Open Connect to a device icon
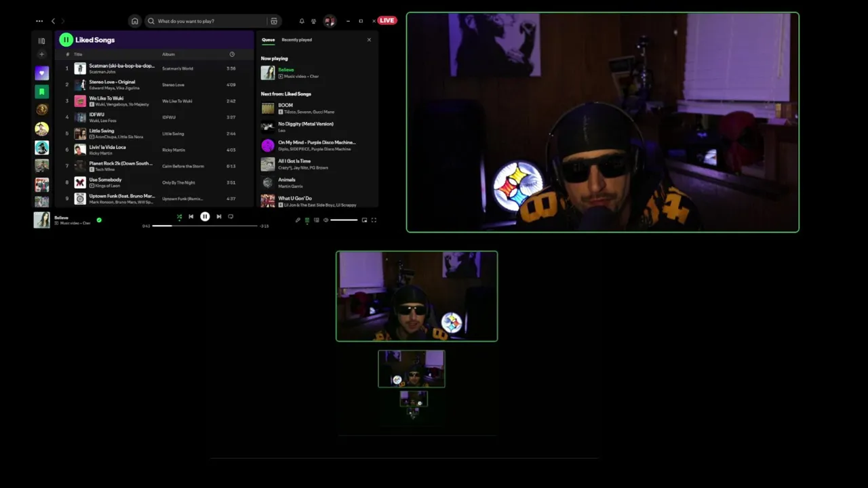This screenshot has height=488, width=868. pyautogui.click(x=317, y=220)
